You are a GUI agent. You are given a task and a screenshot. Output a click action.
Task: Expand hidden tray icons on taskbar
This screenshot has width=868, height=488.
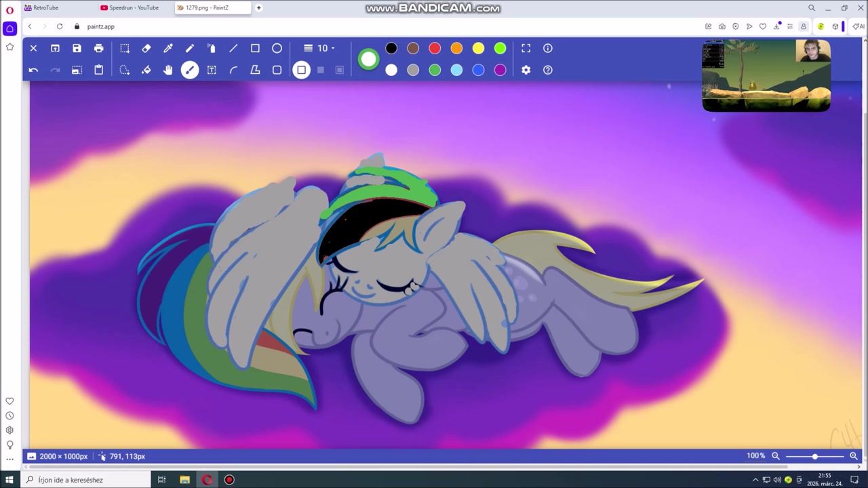[x=755, y=480]
